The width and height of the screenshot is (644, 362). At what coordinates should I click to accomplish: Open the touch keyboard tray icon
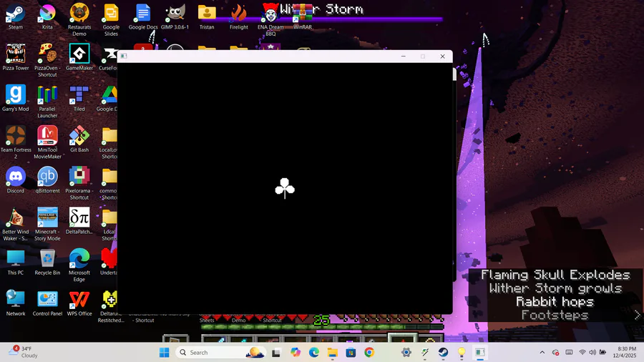(x=569, y=352)
